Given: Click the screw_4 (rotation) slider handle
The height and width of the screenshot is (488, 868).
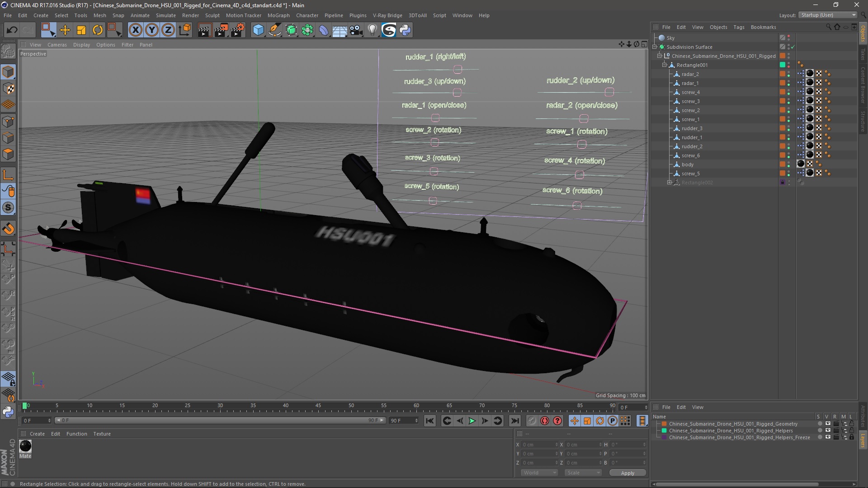Looking at the screenshot, I should click(x=579, y=174).
